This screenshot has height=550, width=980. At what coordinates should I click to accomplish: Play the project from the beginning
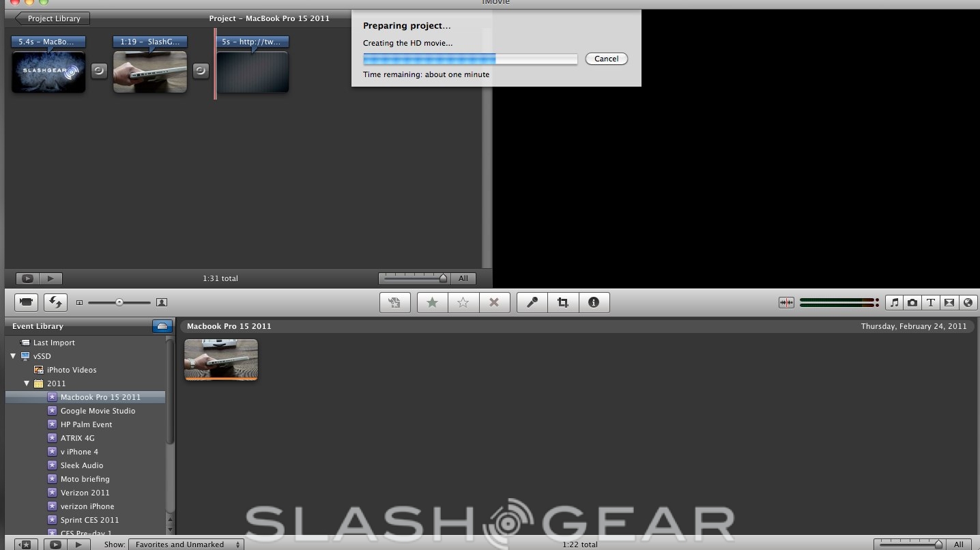tap(51, 278)
